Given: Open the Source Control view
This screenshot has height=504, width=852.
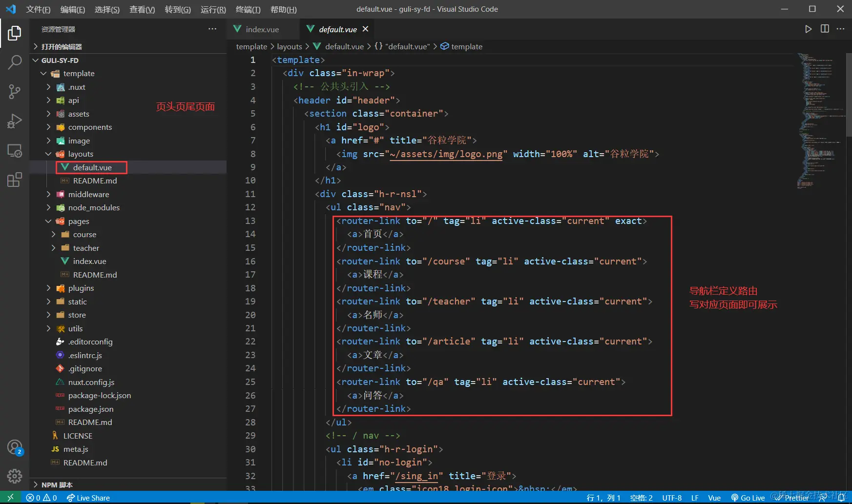Looking at the screenshot, I should (x=15, y=92).
